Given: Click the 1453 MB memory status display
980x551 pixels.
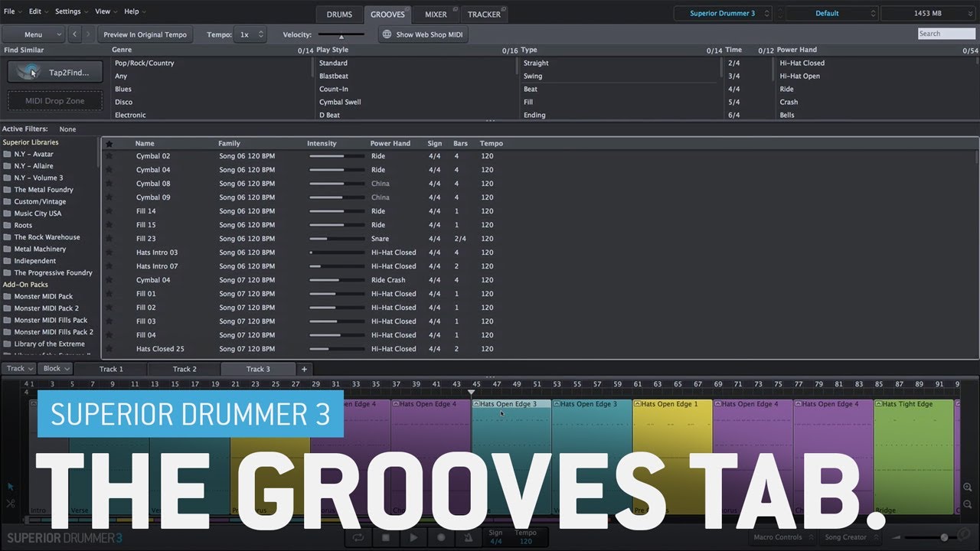Looking at the screenshot, I should coord(928,13).
